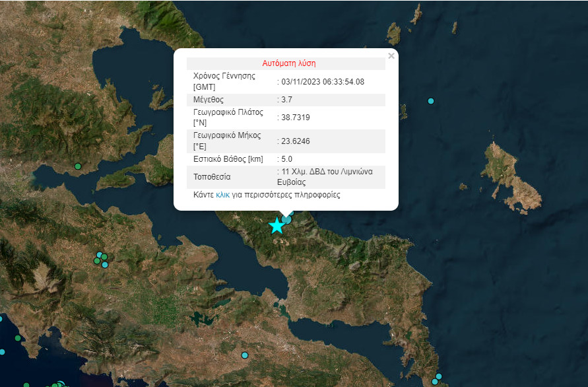Screen dimensions: 588x387
Task: Click the origin time 03/11/2023 06:33:54.08
Action: (322, 82)
